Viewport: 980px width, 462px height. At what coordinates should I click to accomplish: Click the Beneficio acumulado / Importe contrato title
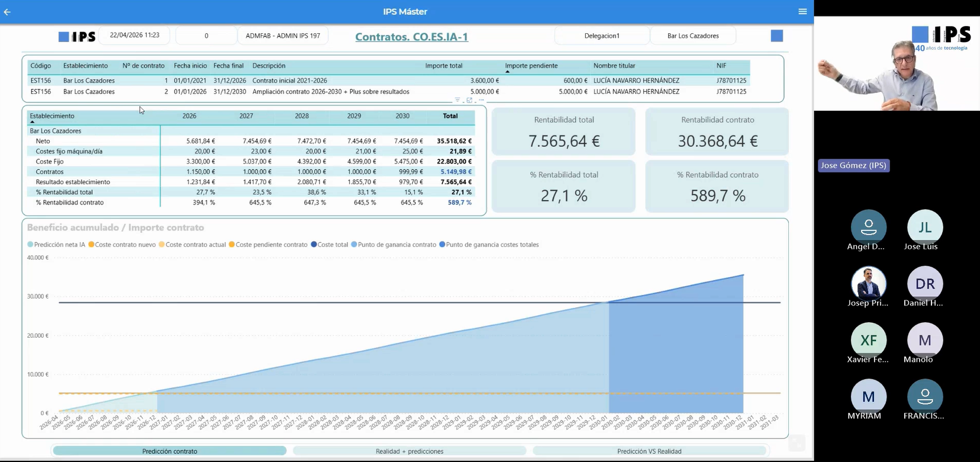tap(115, 227)
